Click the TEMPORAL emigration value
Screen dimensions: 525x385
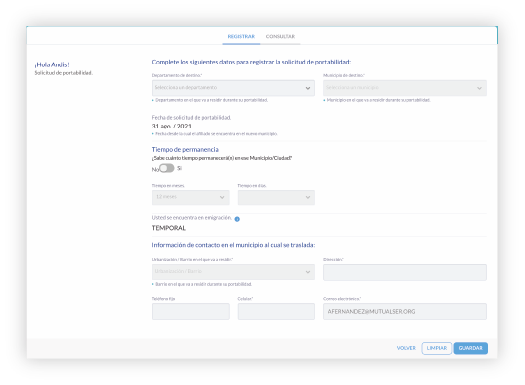pyautogui.click(x=169, y=228)
